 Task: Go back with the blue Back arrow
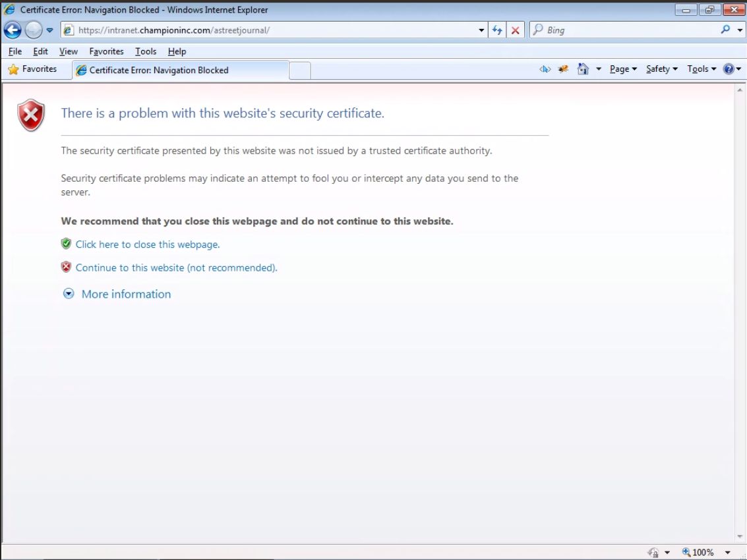click(13, 30)
